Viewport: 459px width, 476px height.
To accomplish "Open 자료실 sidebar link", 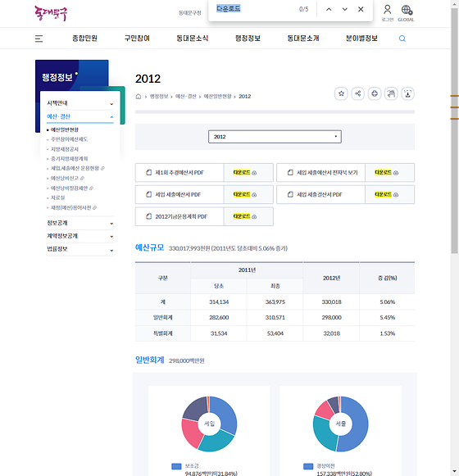I will pyautogui.click(x=57, y=197).
